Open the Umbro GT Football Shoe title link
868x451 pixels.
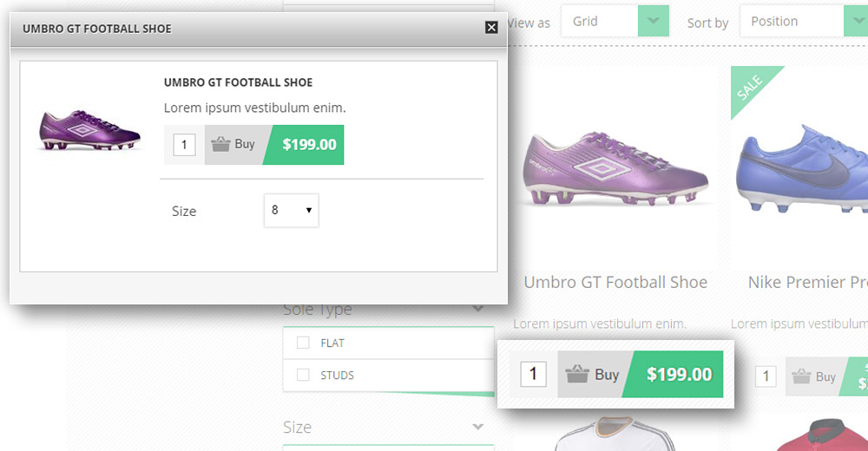(x=615, y=282)
